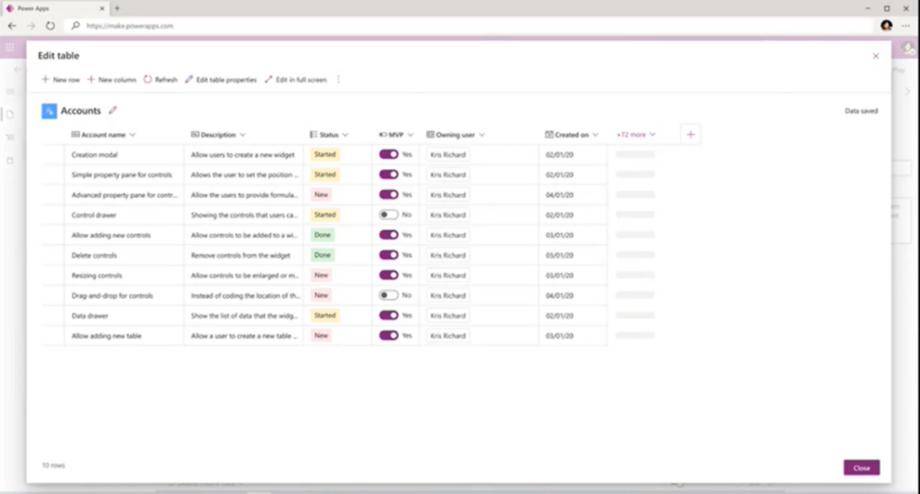Close the Edit table dialog with X
This screenshot has width=920, height=494.
point(876,56)
